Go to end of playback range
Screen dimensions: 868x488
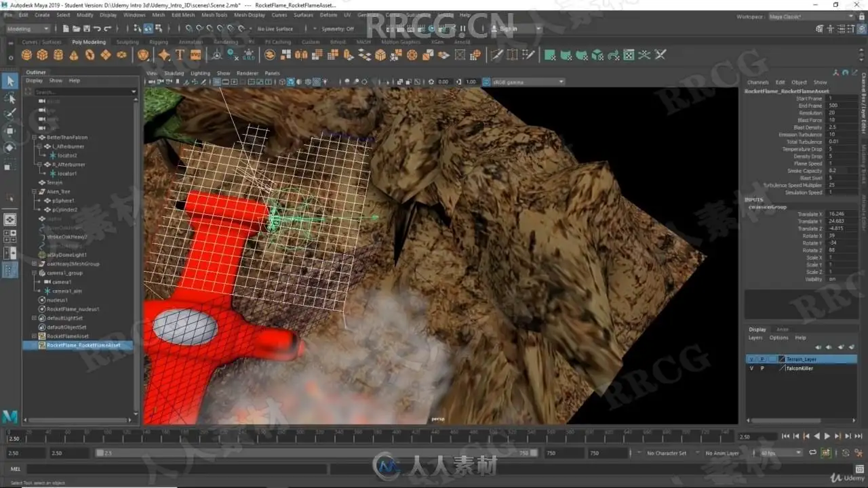point(858,436)
